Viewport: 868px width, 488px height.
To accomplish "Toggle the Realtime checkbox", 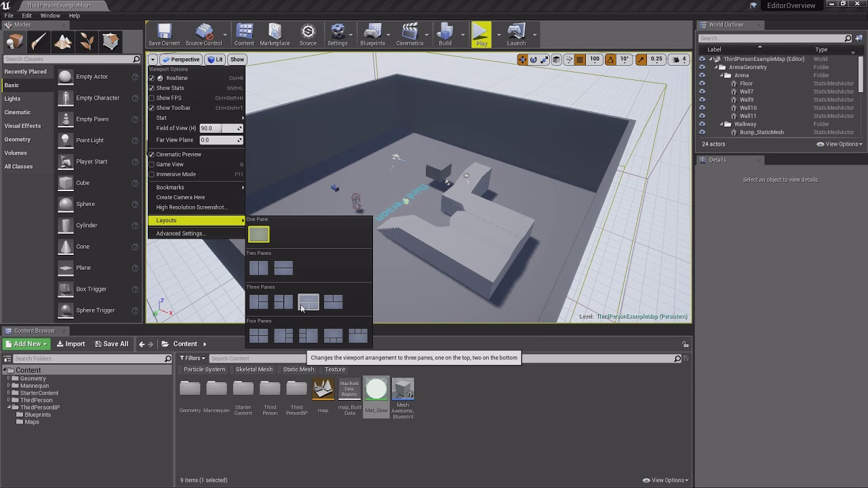I will tap(152, 78).
